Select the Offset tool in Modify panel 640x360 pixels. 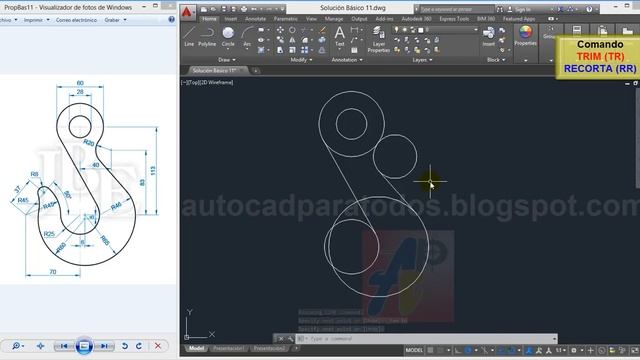tap(322, 50)
